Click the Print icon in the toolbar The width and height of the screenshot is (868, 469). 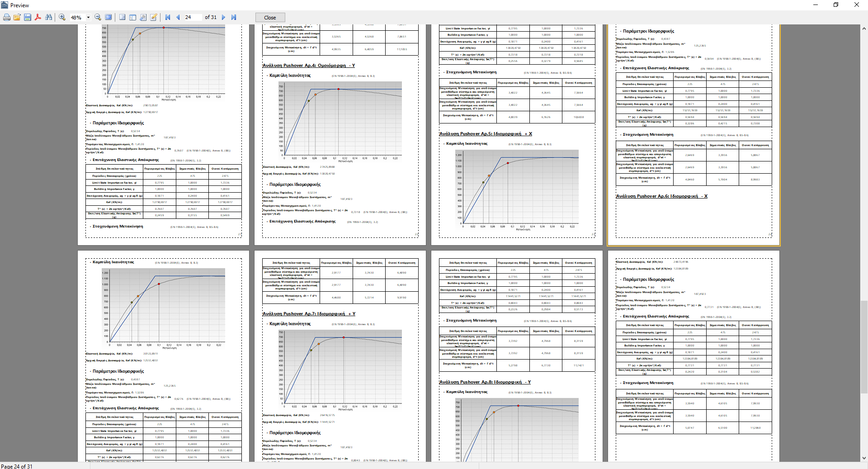pyautogui.click(x=7, y=17)
